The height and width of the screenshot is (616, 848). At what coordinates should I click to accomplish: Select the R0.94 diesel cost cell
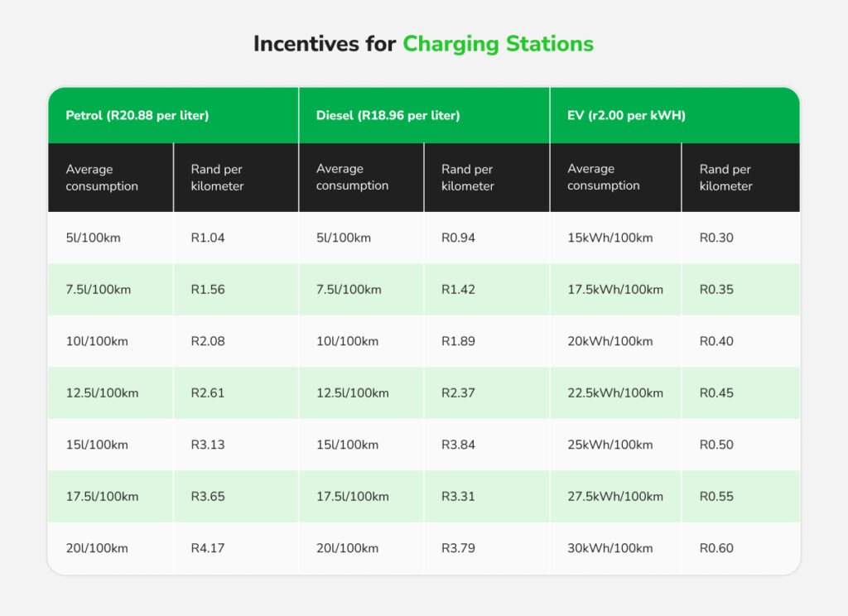(459, 238)
